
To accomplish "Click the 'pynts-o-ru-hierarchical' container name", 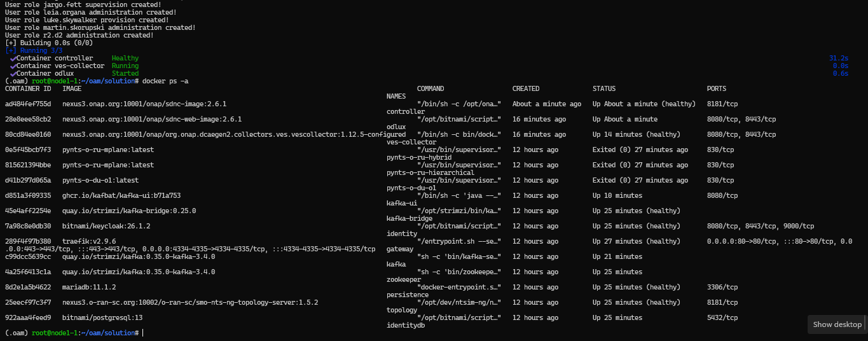I will 431,173.
